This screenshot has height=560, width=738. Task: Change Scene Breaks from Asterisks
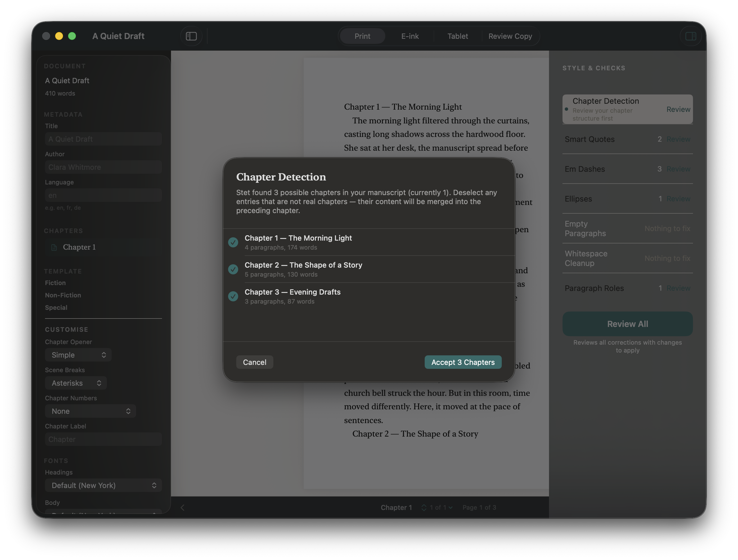click(x=76, y=383)
